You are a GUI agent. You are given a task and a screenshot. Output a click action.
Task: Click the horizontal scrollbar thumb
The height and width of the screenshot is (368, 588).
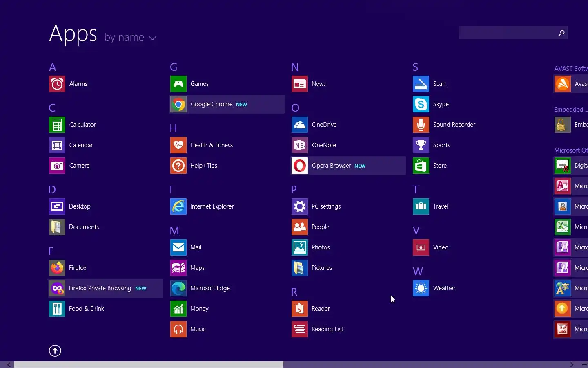point(149,364)
